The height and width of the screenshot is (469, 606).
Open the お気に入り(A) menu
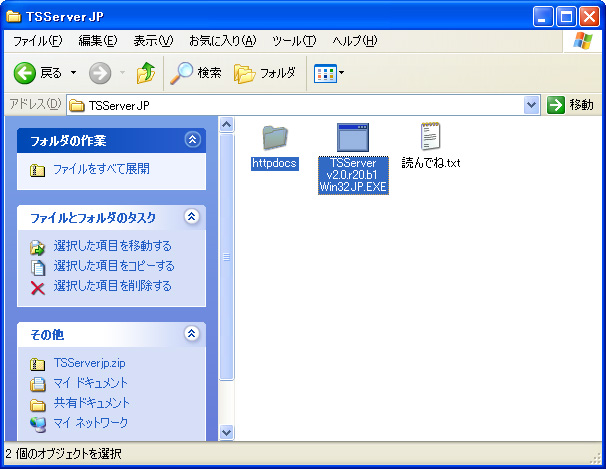[223, 41]
